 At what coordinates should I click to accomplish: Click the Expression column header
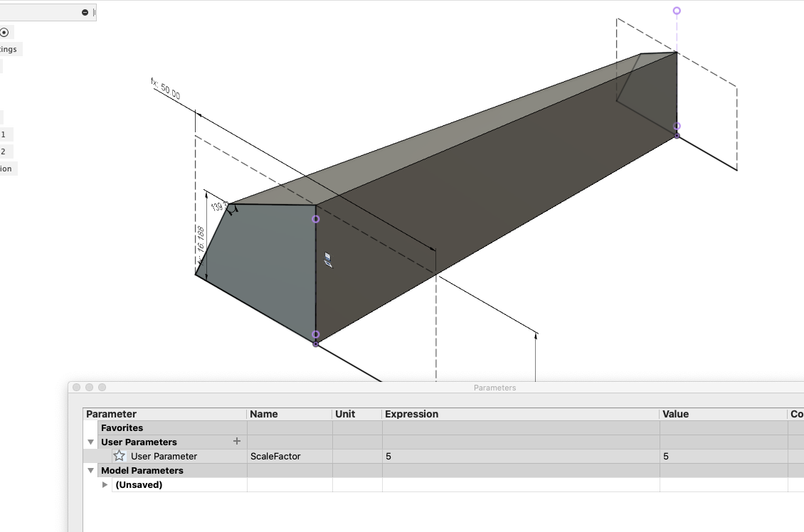pos(520,414)
